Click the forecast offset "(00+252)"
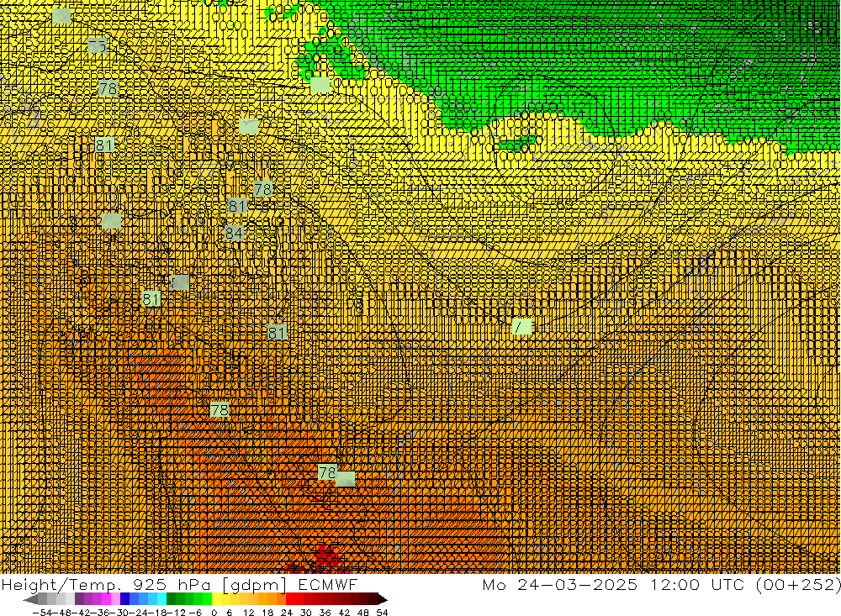Image resolution: width=841 pixels, height=616 pixels. pyautogui.click(x=797, y=585)
